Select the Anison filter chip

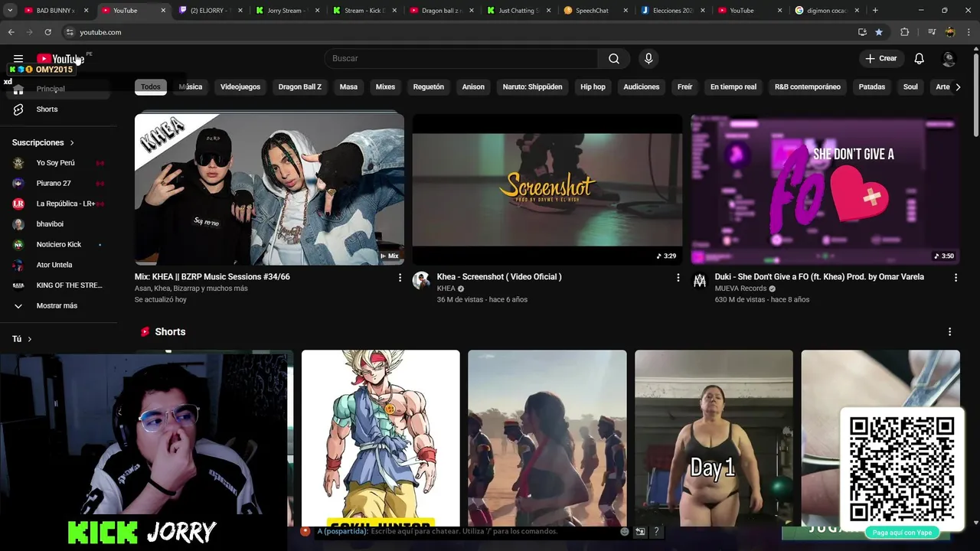click(473, 87)
